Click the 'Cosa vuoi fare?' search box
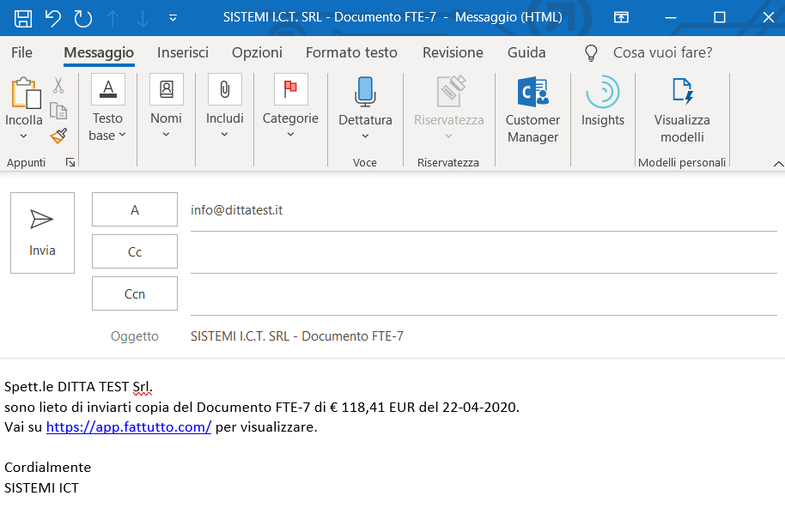Viewport: 785px width, 532px height. tap(662, 52)
